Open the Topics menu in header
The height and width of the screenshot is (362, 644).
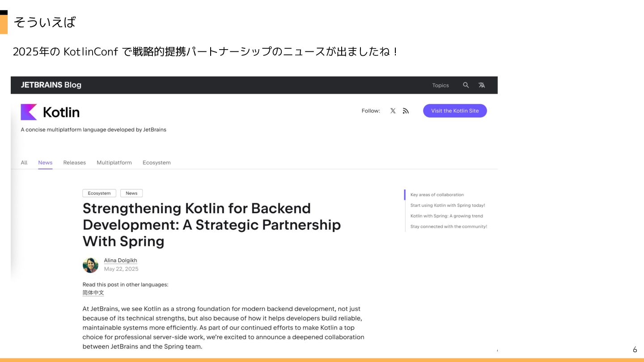441,85
